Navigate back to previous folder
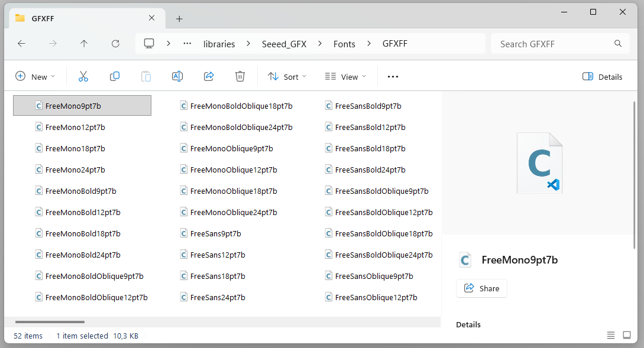 pyautogui.click(x=21, y=44)
